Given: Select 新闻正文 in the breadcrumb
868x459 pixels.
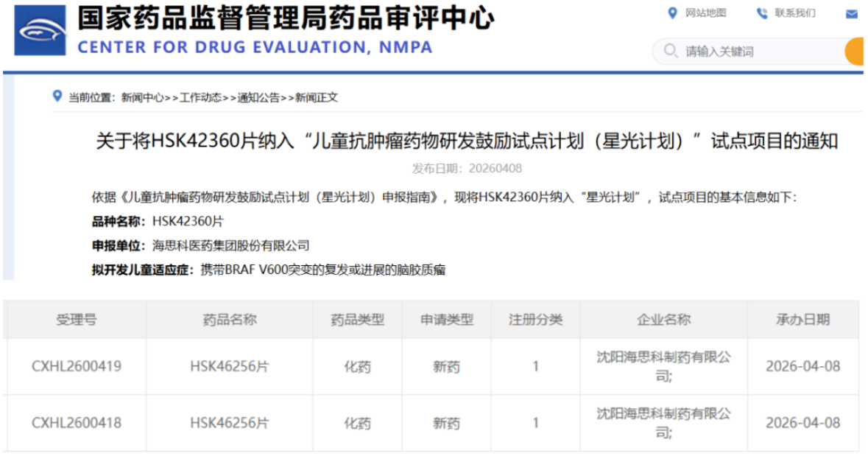Looking at the screenshot, I should [317, 97].
